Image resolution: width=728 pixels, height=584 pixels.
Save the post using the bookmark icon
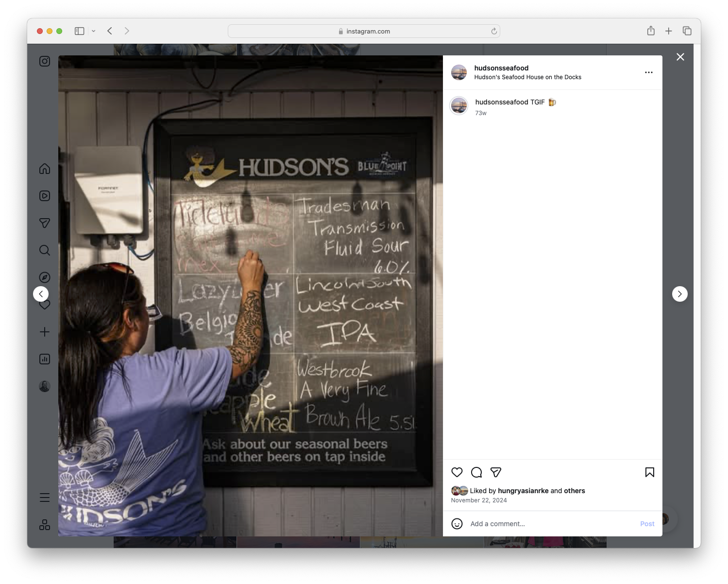click(x=649, y=472)
